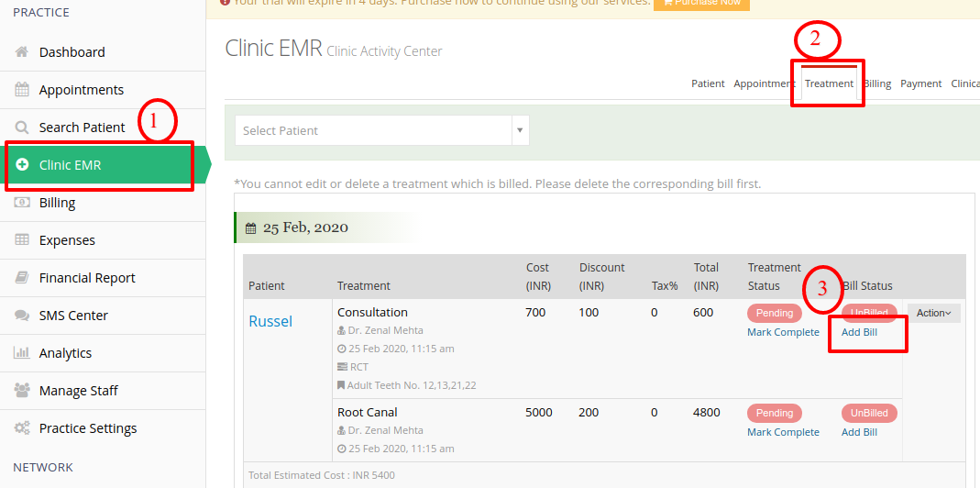Open the Appointment tab

coord(765,83)
